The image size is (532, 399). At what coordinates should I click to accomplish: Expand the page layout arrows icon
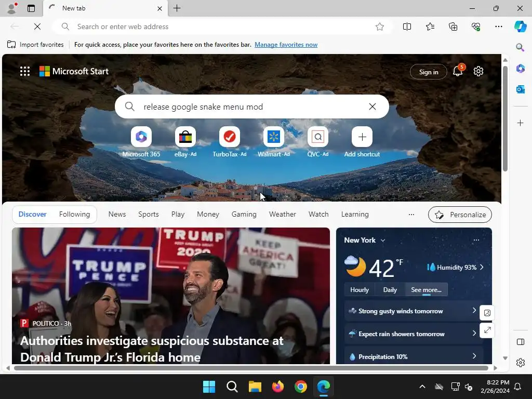pyautogui.click(x=487, y=330)
